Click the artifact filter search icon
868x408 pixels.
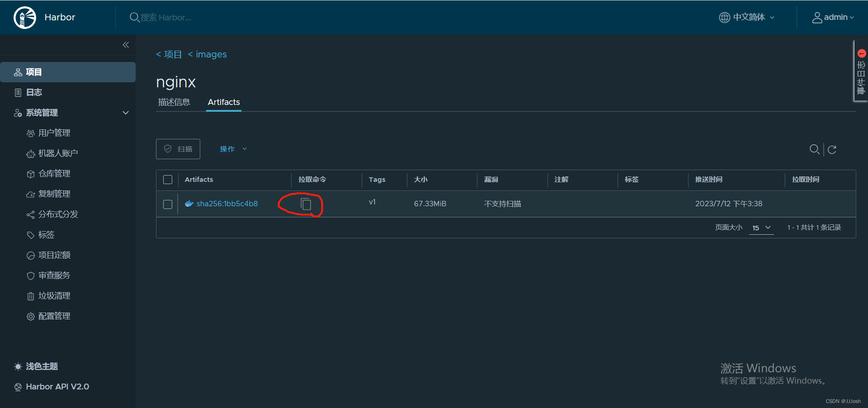(x=815, y=149)
